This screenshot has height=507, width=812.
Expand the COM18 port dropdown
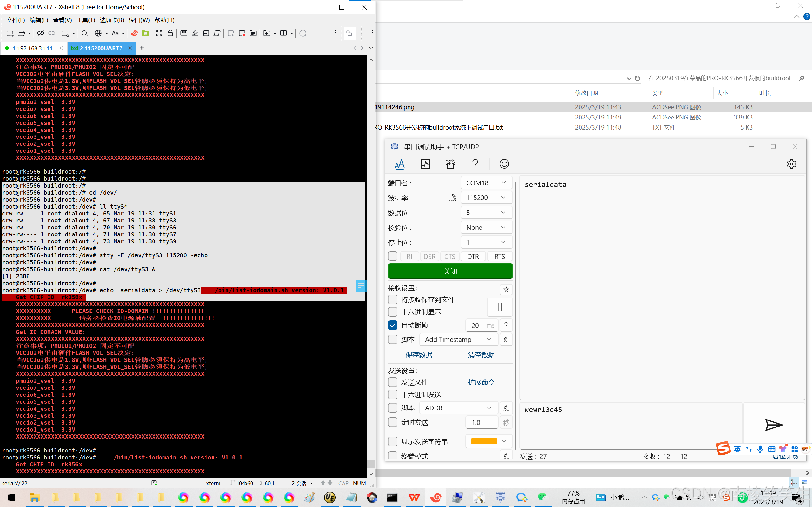pos(486,183)
